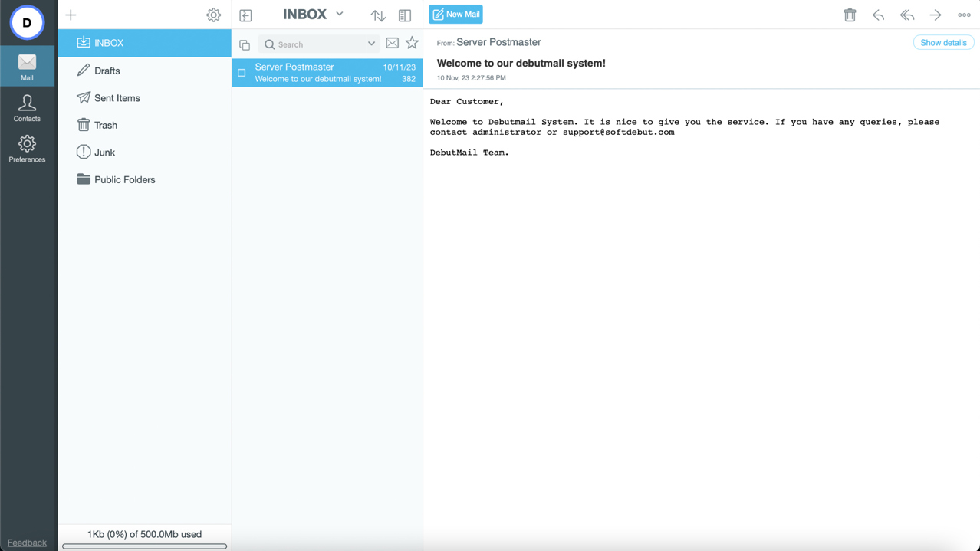Open folder settings gear icon
The width and height of the screenshot is (980, 551).
(x=213, y=15)
